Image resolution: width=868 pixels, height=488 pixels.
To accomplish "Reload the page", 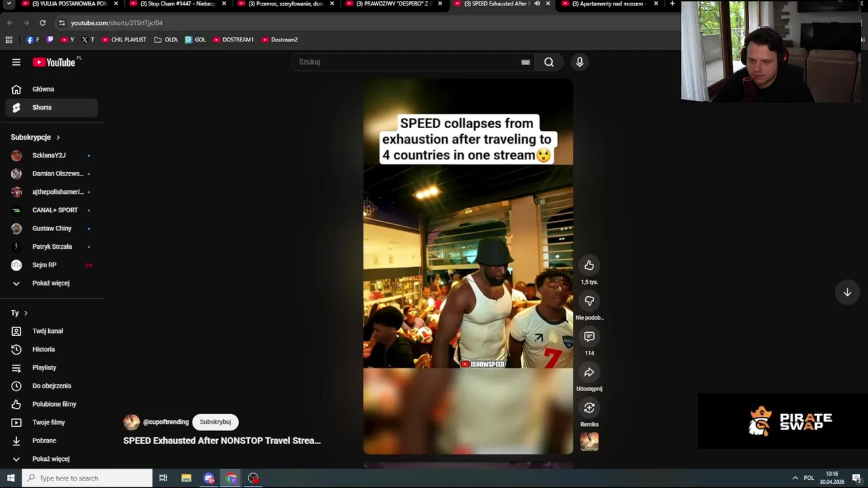I will pyautogui.click(x=43, y=22).
